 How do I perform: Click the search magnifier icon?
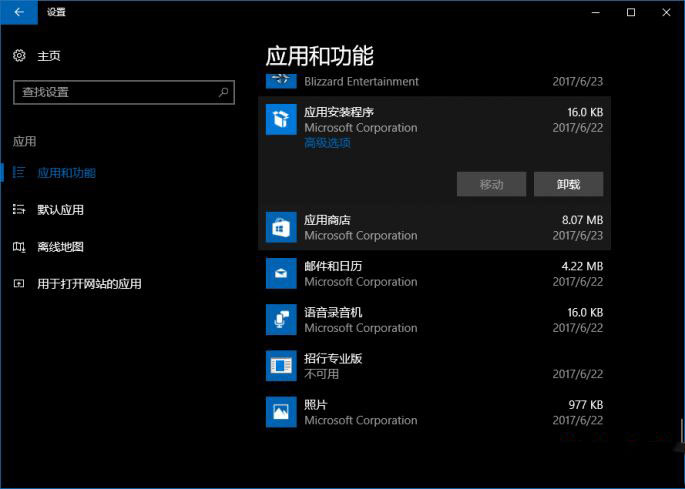point(223,92)
